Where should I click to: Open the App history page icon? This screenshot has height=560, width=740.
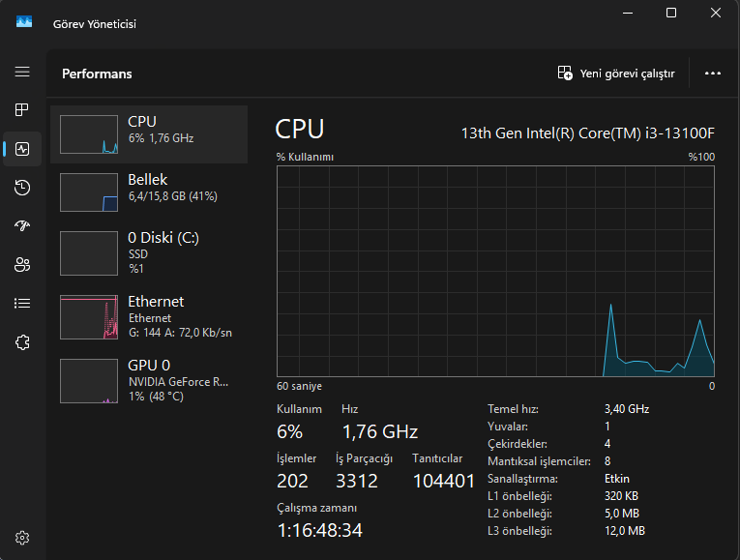(22, 188)
